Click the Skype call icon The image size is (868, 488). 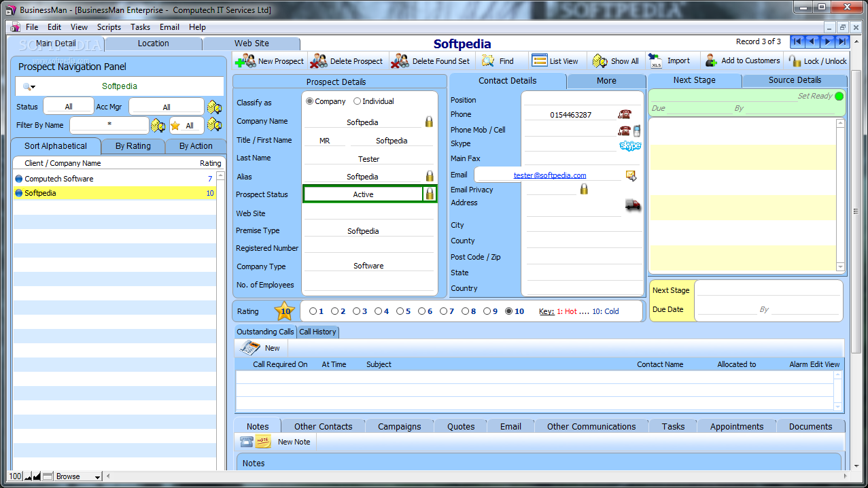[630, 145]
